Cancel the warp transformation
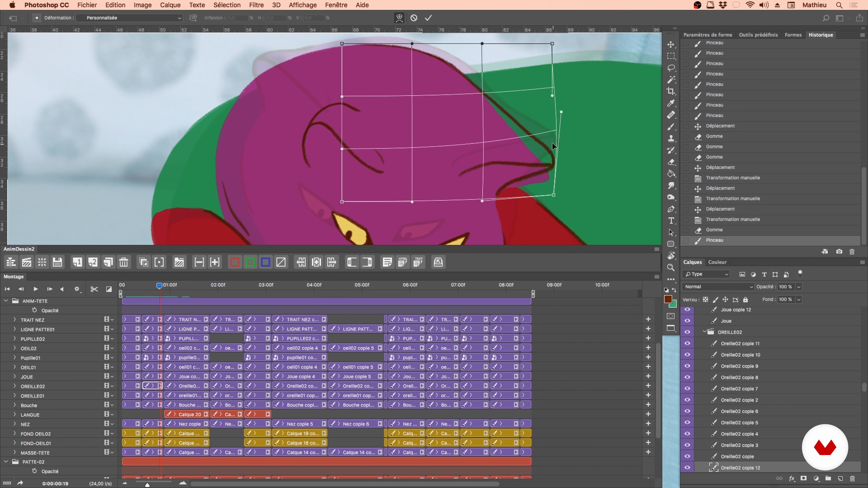Viewport: 868px width, 488px height. (x=414, y=18)
